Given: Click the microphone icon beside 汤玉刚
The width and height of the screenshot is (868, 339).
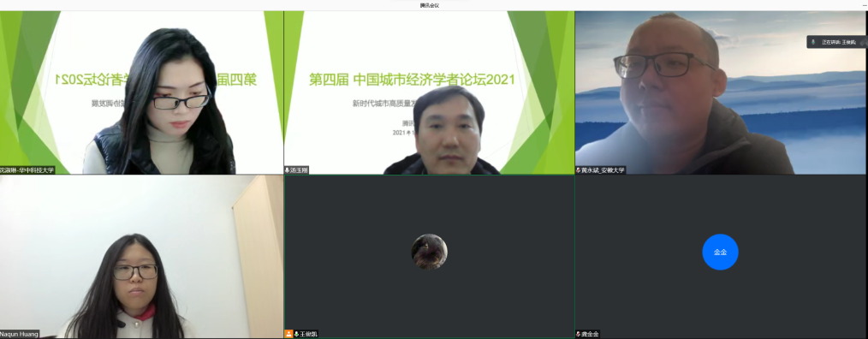Looking at the screenshot, I should tap(288, 170).
